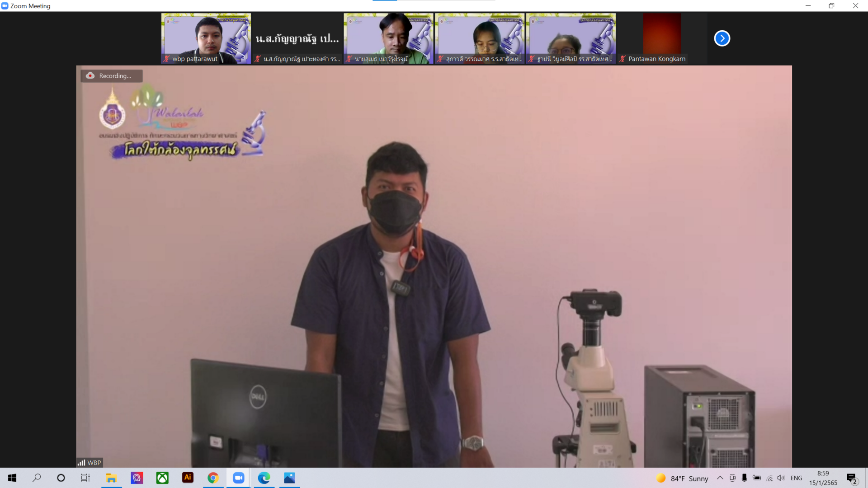Open the Xbox app on taskbar
Screen dimensions: 868x488
162,478
